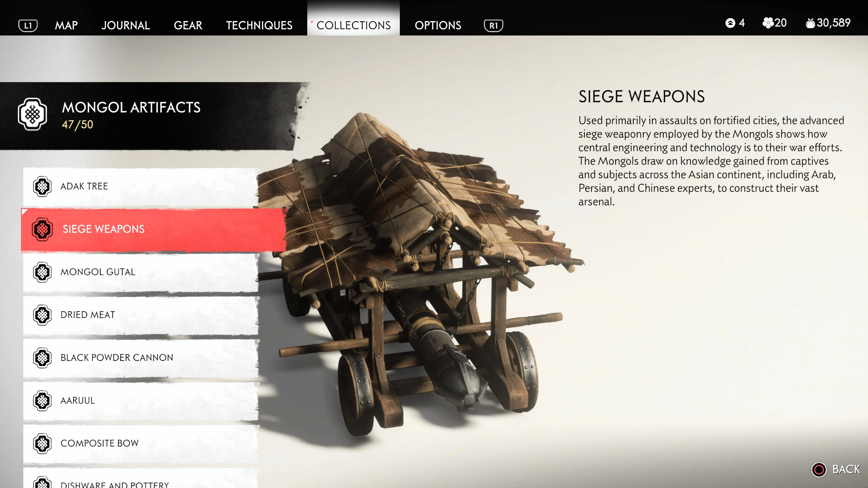Select the Dried Meat list entry
The image size is (868, 488).
[x=141, y=315]
